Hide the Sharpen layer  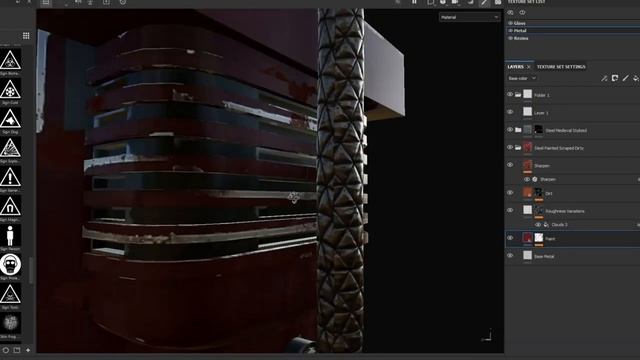click(510, 165)
